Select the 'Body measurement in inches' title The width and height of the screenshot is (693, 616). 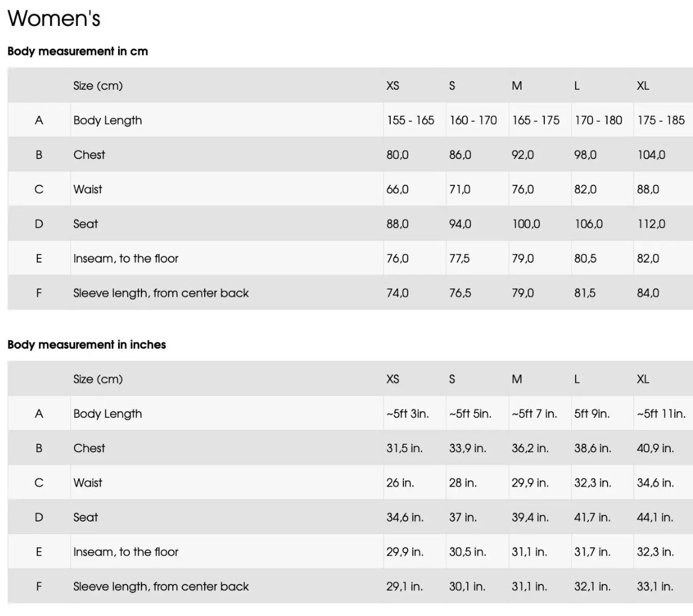click(87, 344)
